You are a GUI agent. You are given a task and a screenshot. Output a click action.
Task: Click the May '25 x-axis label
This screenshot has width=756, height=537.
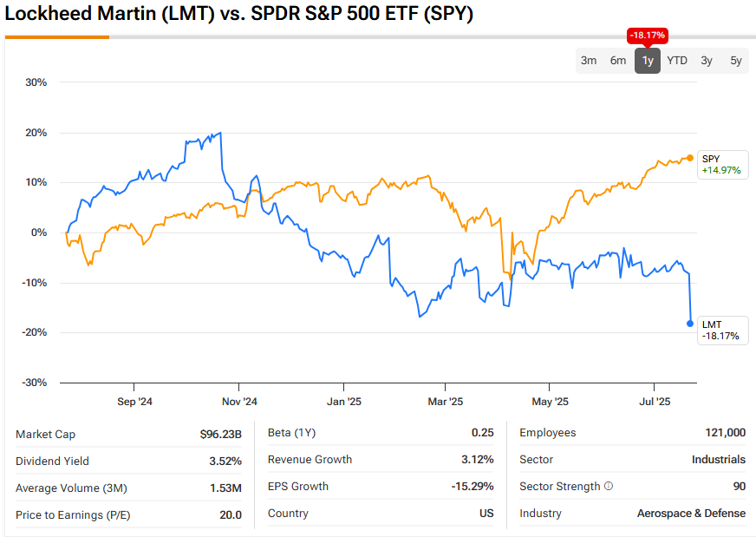tap(551, 402)
